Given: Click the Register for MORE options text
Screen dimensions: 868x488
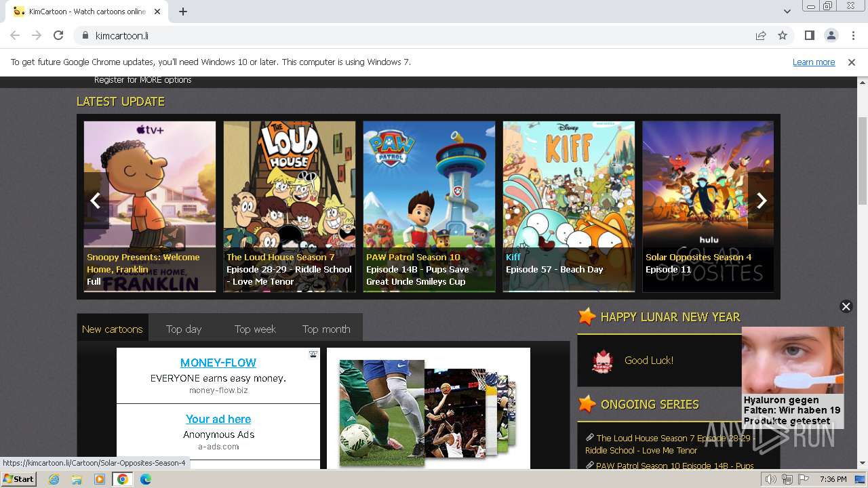Looking at the screenshot, I should coord(143,80).
